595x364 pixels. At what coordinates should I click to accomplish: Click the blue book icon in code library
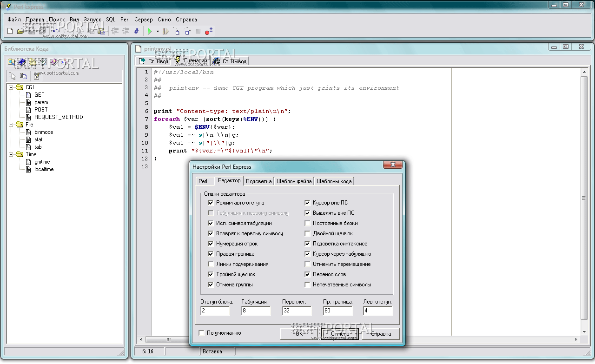(x=22, y=62)
